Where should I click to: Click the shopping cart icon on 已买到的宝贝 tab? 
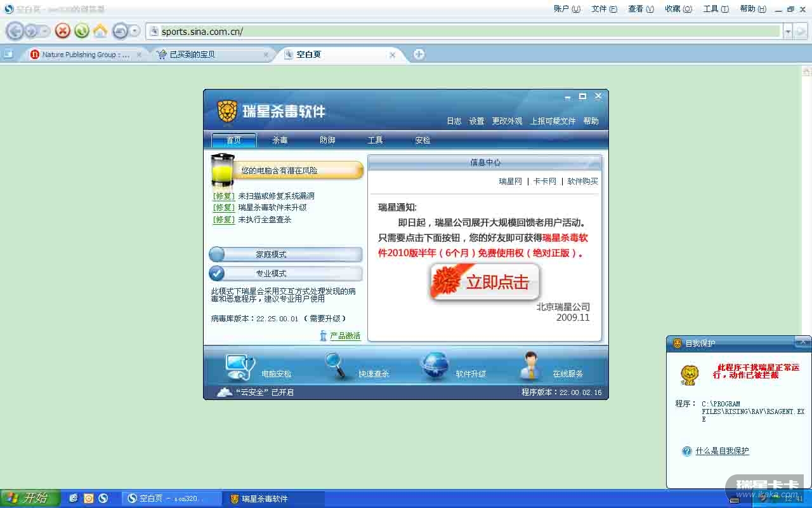(x=162, y=55)
